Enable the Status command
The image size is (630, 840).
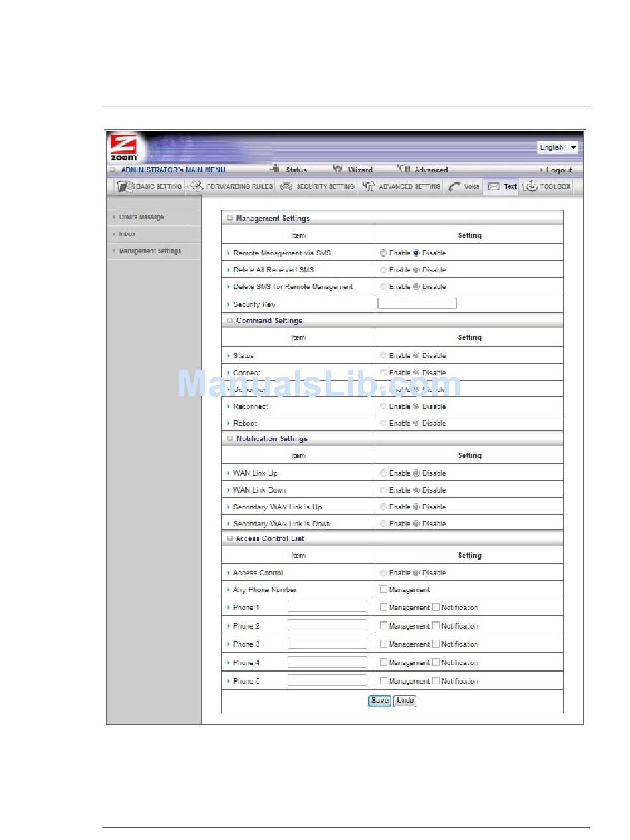pyautogui.click(x=383, y=355)
